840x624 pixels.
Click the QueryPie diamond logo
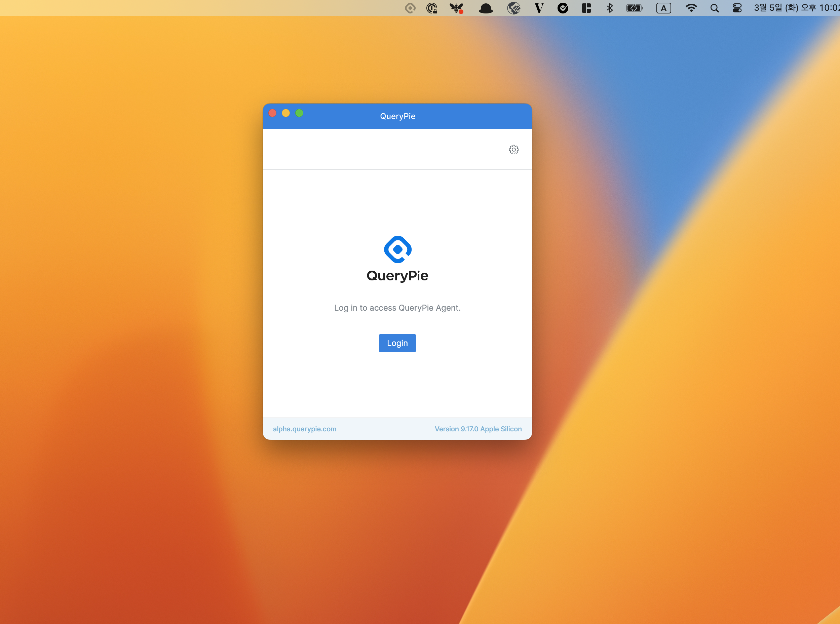tap(397, 249)
